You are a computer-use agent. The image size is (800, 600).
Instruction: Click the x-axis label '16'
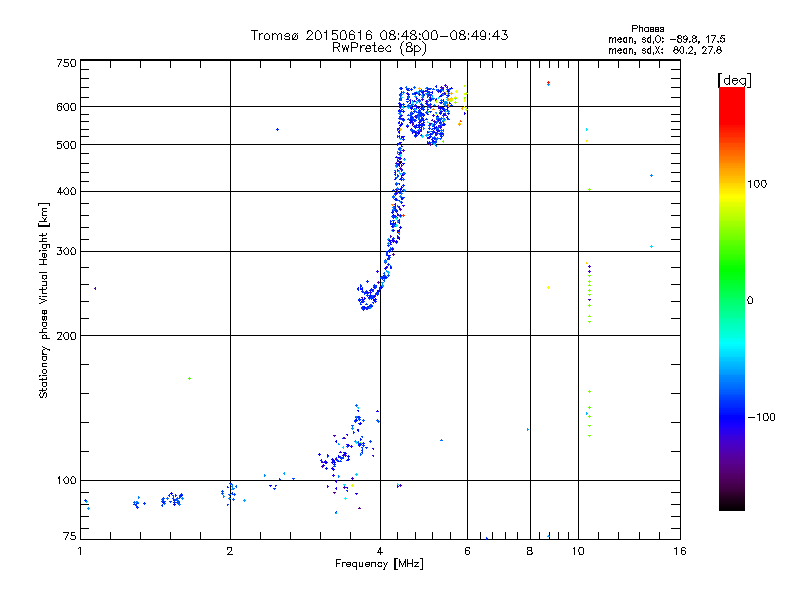[x=680, y=551]
